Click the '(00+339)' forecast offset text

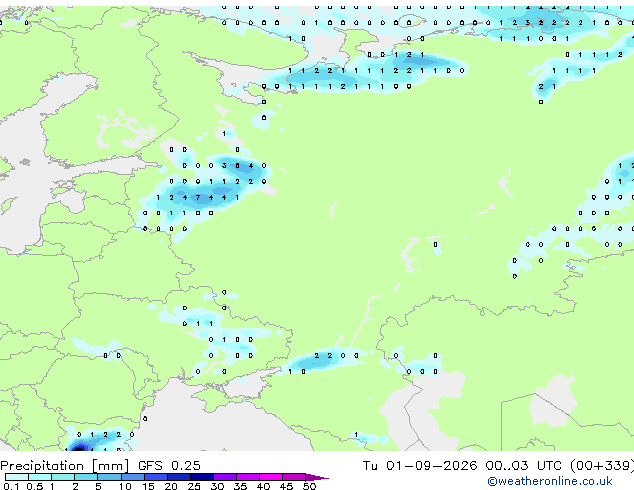pos(602,466)
